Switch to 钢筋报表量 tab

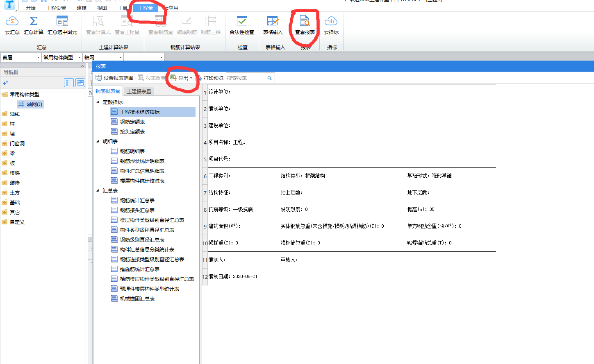108,91
